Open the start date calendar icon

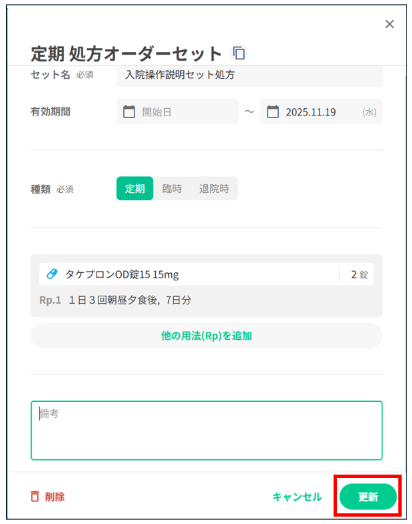(129, 112)
